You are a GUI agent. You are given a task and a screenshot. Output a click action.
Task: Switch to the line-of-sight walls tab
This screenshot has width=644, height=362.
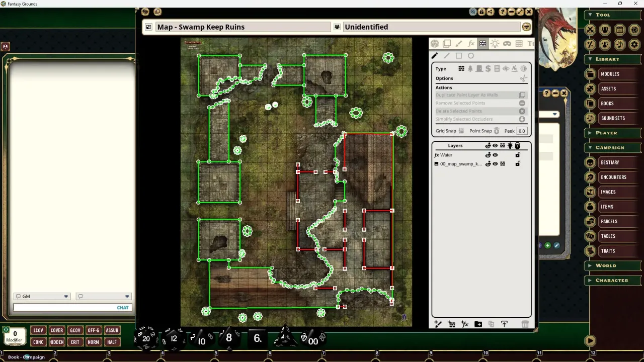coord(483,44)
